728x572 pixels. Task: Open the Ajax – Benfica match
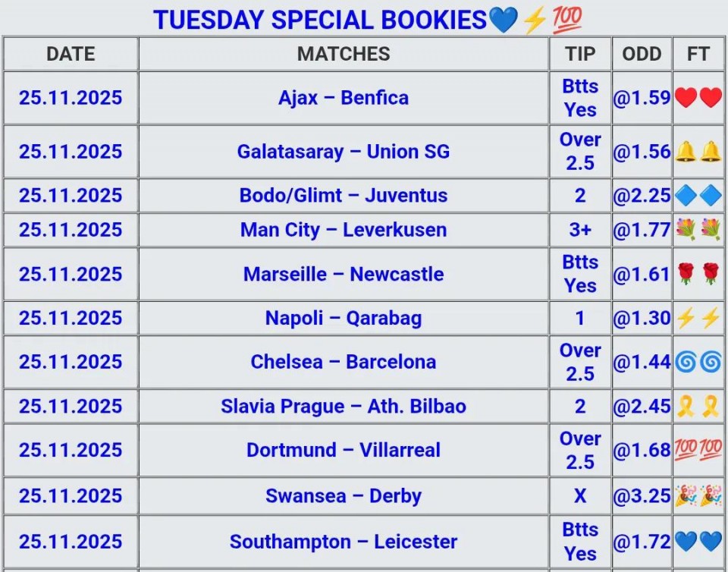[344, 98]
